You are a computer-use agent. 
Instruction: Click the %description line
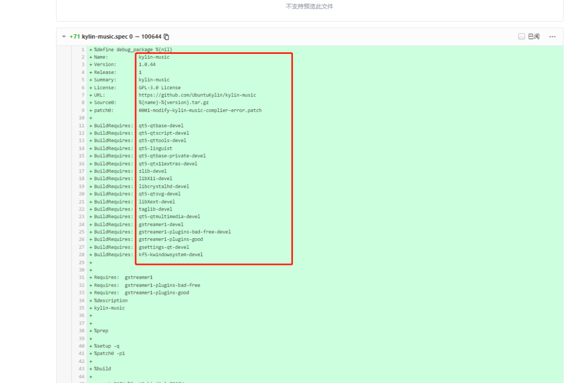(x=111, y=300)
